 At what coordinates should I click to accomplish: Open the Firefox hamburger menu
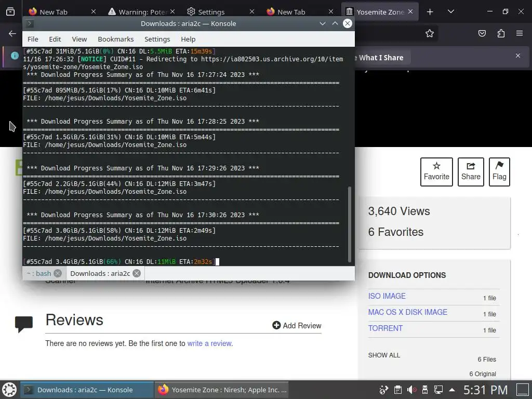click(520, 33)
